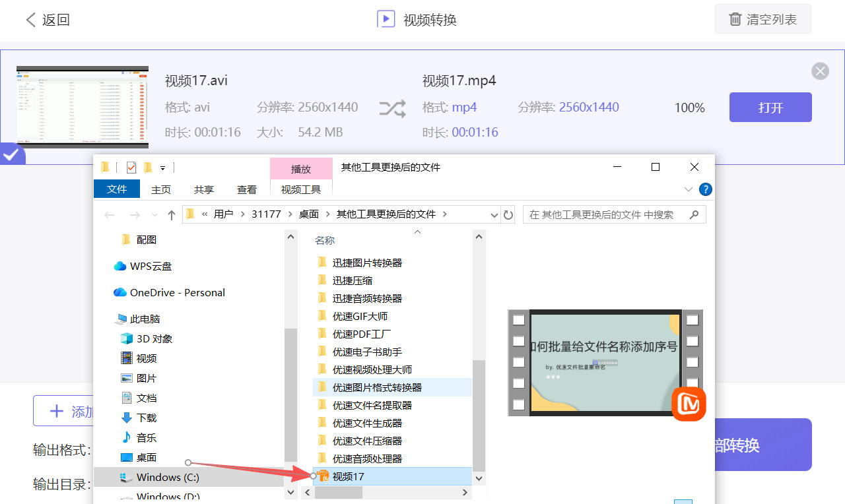Click the file list vertical scrollbar down arrow

coord(479,478)
